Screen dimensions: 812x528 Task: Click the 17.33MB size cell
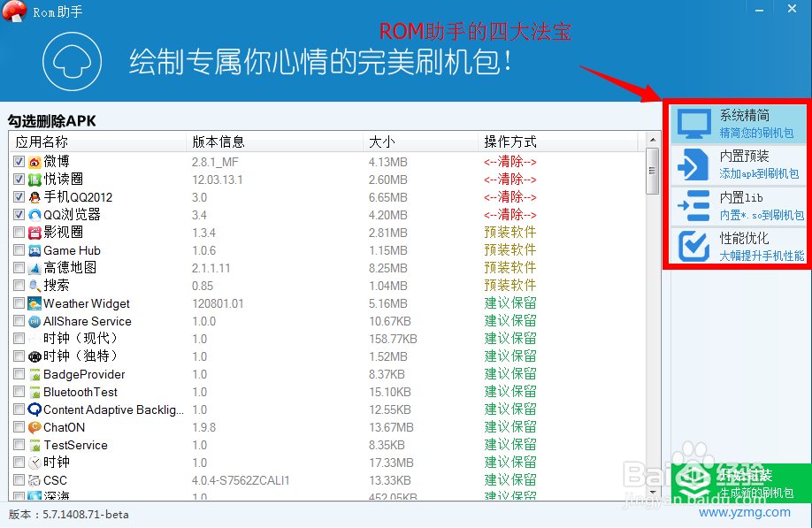392,463
